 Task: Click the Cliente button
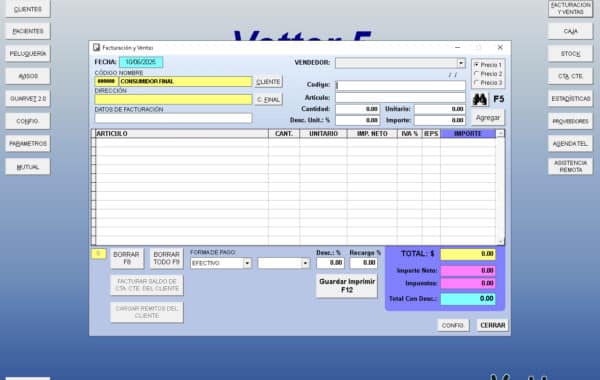(268, 82)
